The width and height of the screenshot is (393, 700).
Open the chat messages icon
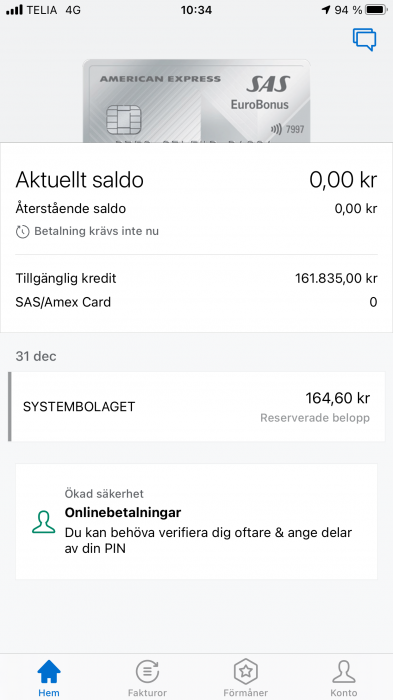364,40
